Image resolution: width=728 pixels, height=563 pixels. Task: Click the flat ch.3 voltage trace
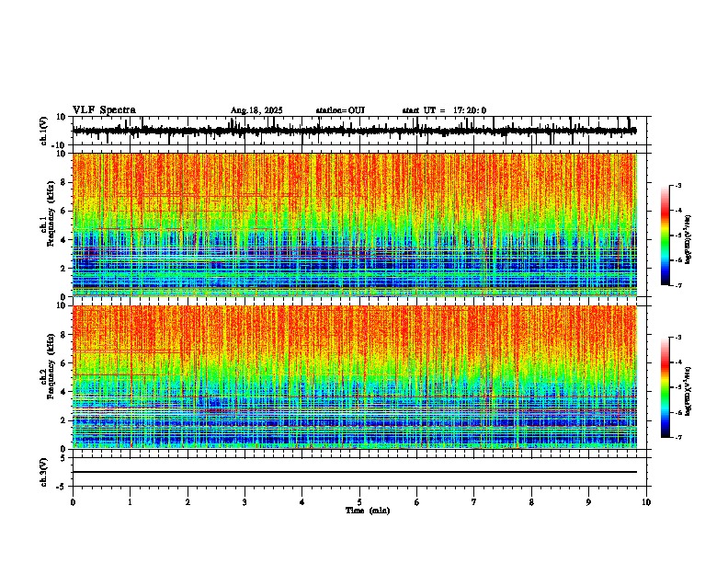[x=355, y=472]
